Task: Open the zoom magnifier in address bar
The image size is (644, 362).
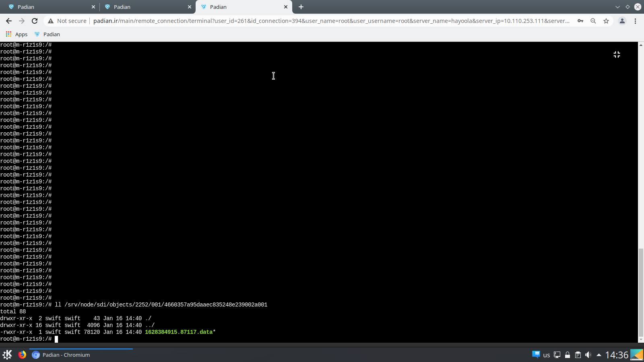Action: (x=593, y=21)
